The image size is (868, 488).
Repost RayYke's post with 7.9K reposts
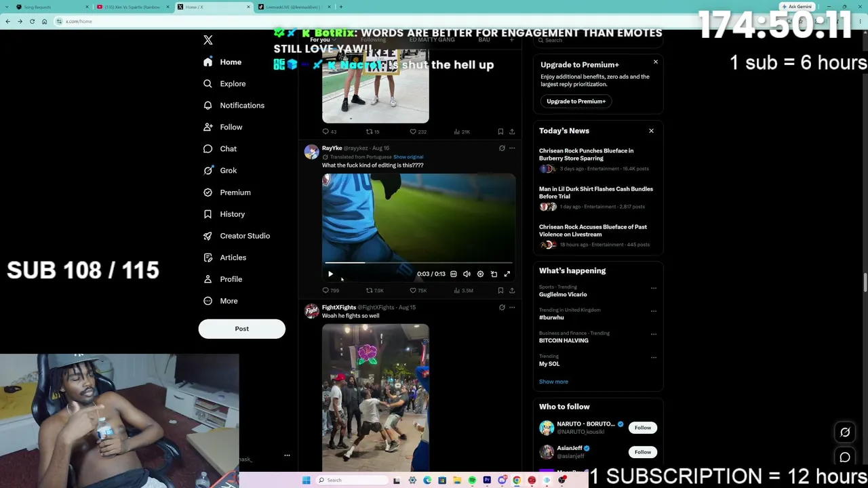pyautogui.click(x=375, y=291)
